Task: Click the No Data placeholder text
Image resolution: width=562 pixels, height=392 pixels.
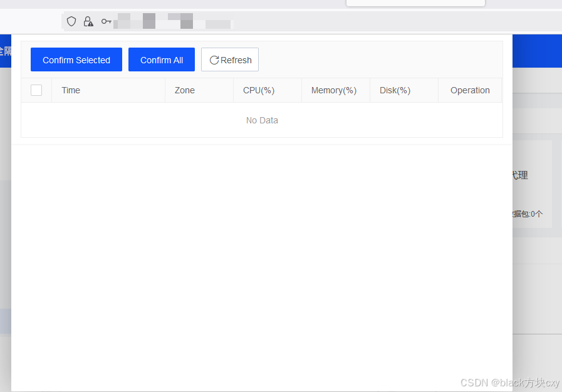Action: [x=262, y=120]
